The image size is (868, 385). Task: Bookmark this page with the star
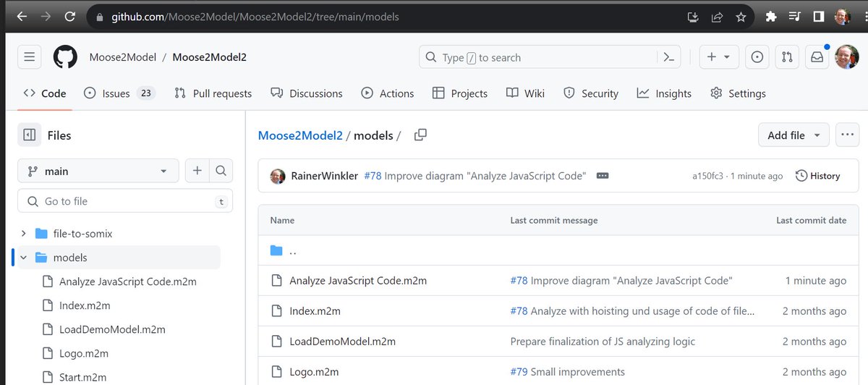[x=741, y=17]
